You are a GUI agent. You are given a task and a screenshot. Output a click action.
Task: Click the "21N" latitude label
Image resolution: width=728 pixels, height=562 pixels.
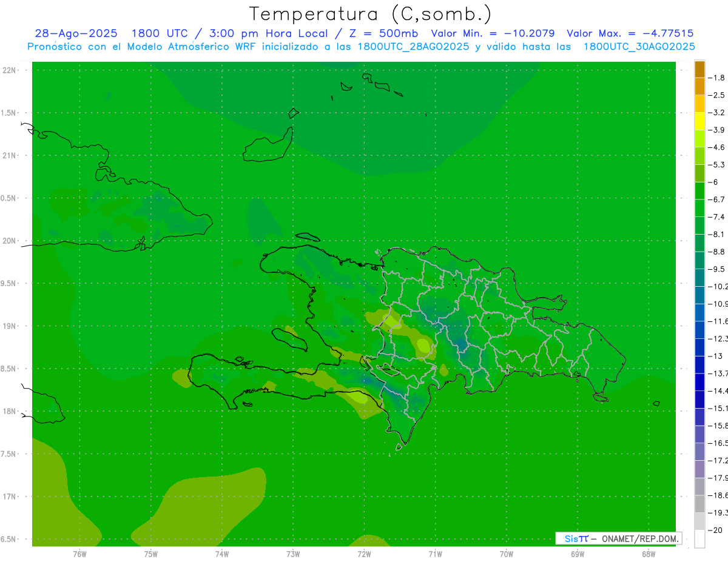click(x=10, y=156)
